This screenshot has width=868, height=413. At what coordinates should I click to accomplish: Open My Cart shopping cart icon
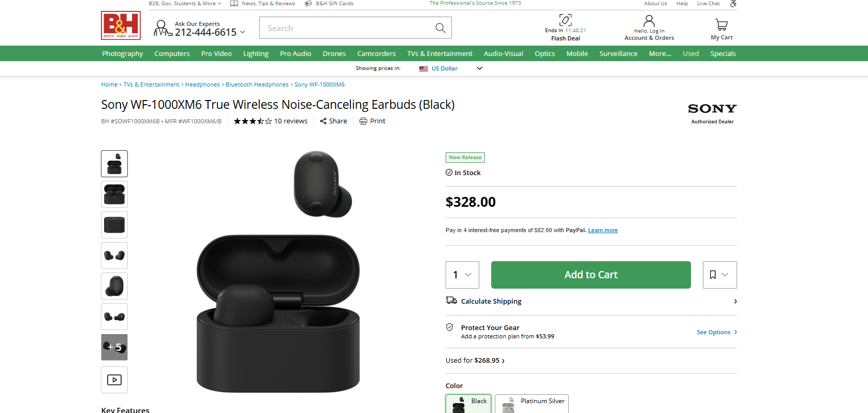click(x=721, y=24)
